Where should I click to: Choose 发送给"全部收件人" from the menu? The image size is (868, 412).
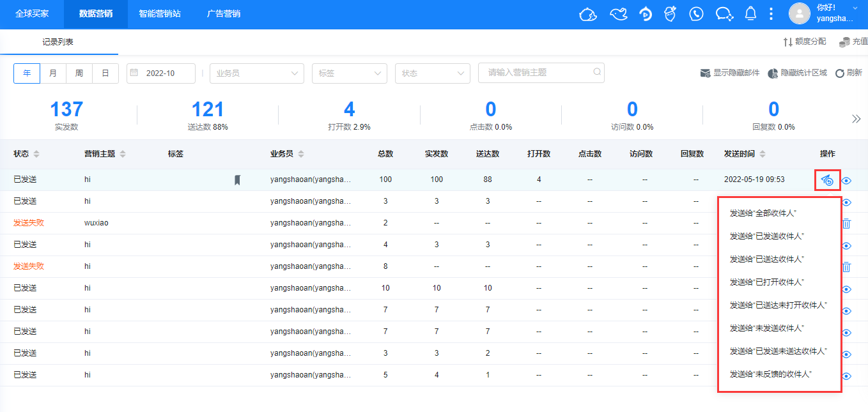pyautogui.click(x=763, y=213)
